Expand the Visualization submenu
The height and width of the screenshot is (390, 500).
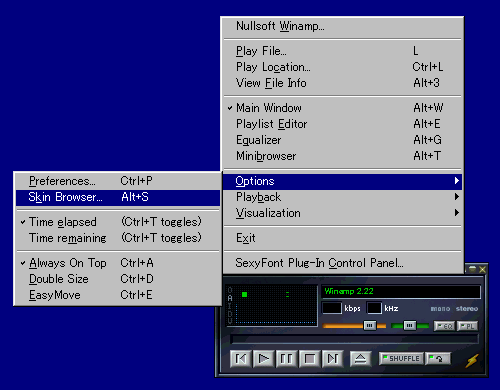click(343, 213)
